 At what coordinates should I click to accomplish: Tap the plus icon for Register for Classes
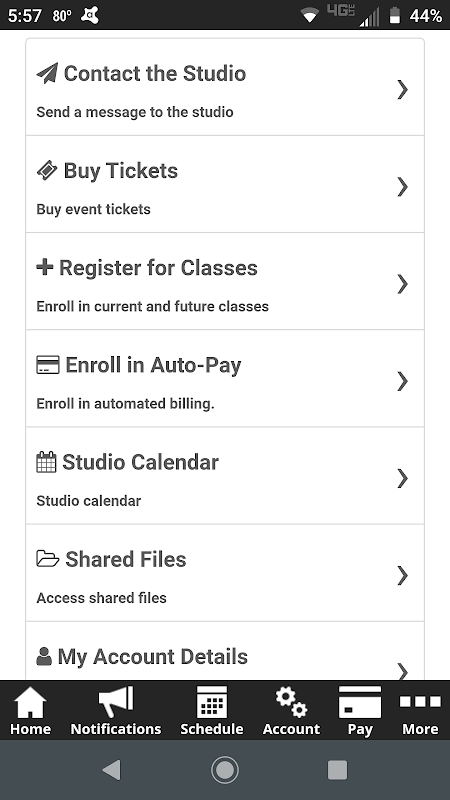point(45,267)
